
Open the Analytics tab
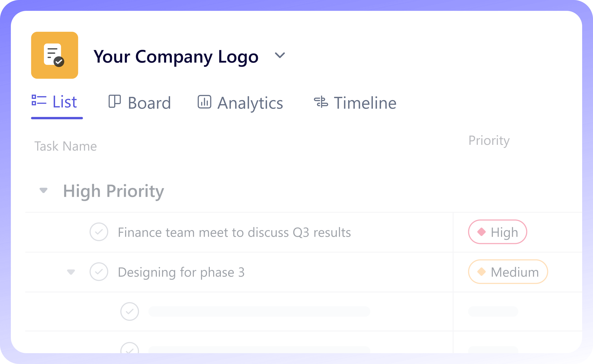pyautogui.click(x=250, y=103)
